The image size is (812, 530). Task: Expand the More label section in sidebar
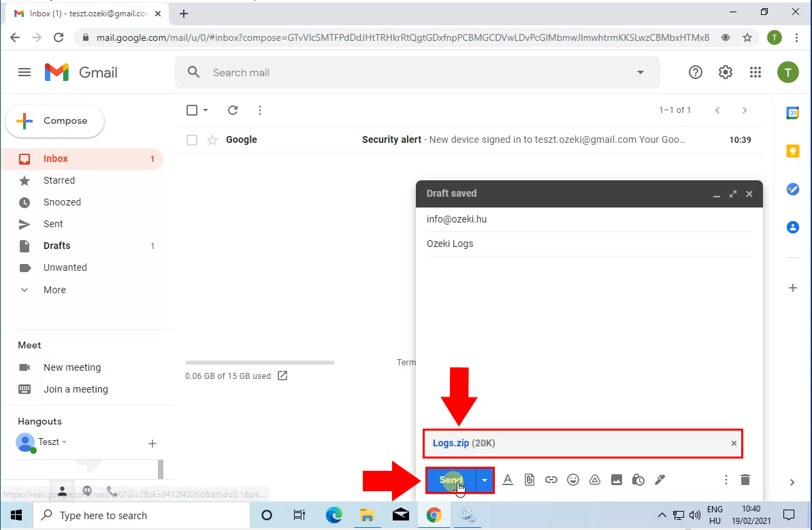[x=54, y=290]
